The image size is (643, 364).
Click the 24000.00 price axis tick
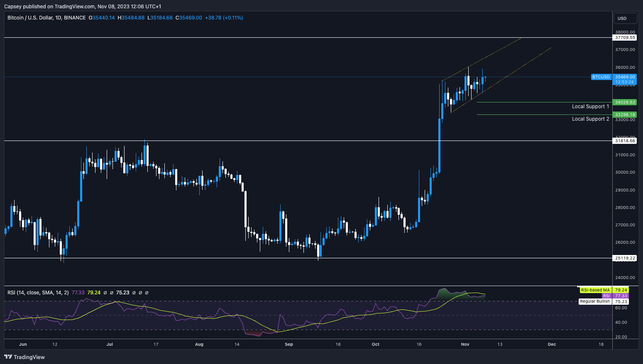pos(625,277)
